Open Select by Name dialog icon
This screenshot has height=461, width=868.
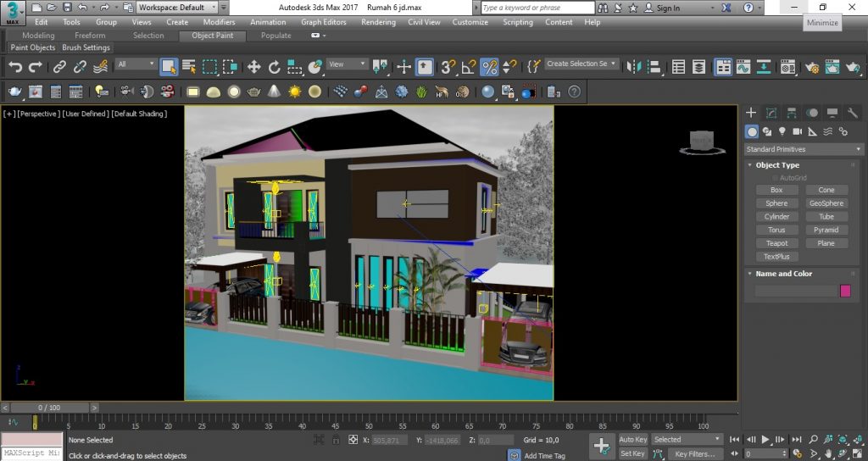pyautogui.click(x=189, y=67)
